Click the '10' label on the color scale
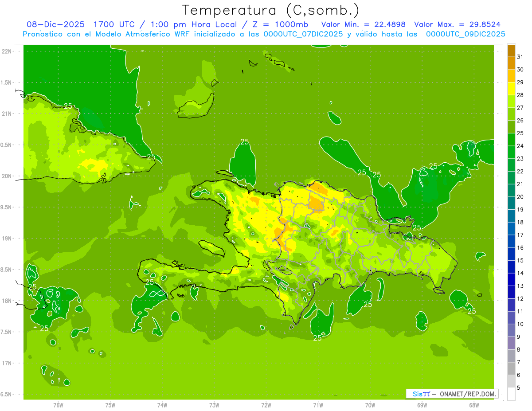Screen dimensions: 532x411 click(520, 324)
